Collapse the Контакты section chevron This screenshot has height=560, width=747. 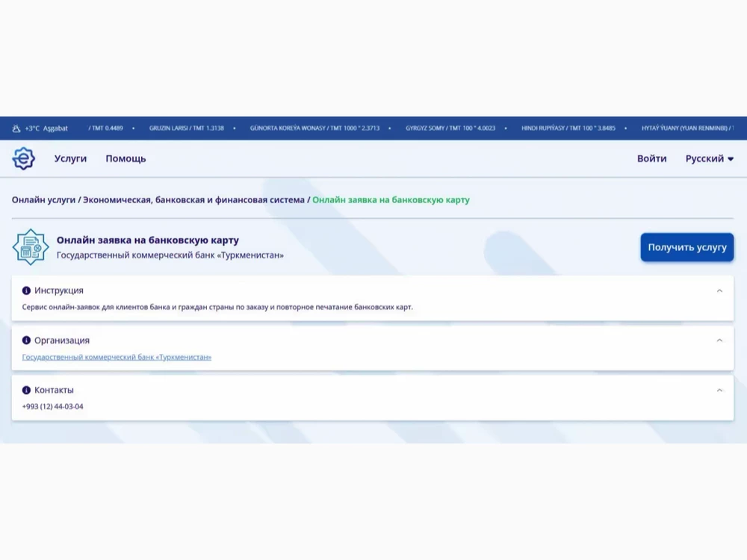(x=719, y=390)
